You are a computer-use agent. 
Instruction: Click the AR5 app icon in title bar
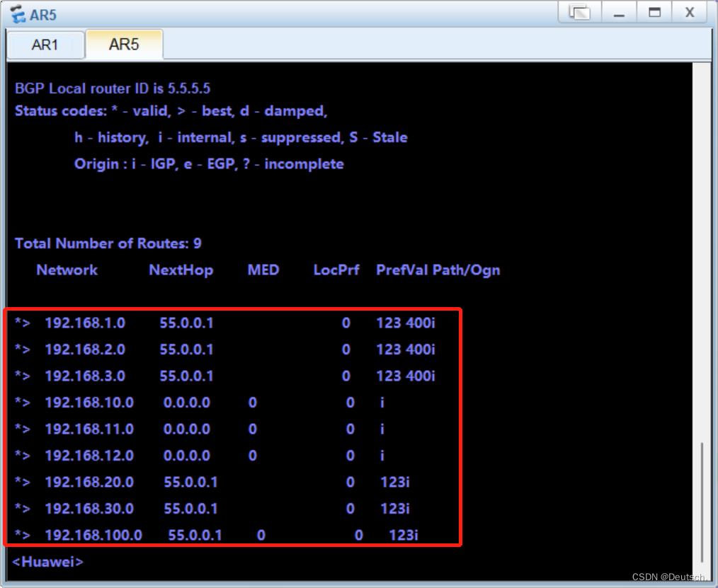pos(18,14)
